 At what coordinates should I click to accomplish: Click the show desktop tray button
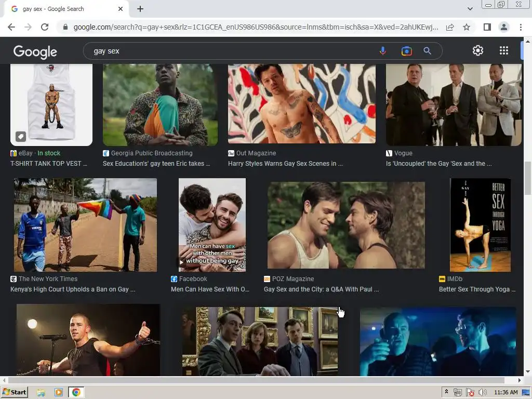click(526, 393)
